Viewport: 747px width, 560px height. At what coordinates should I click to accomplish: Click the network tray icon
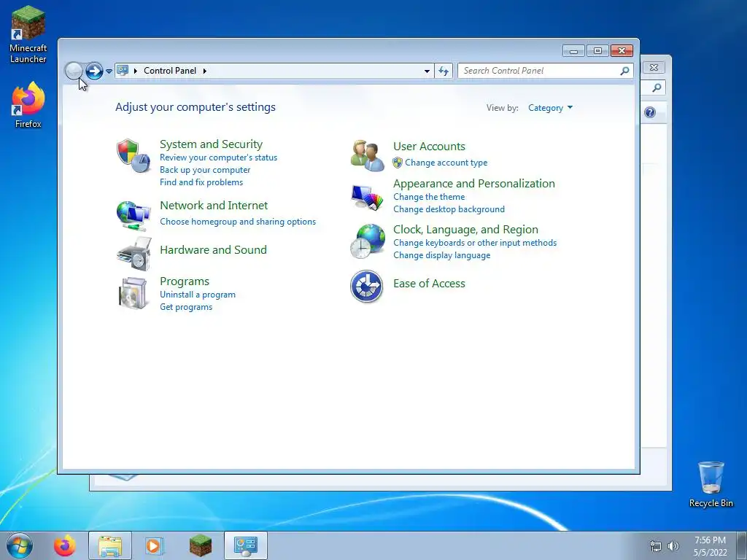pyautogui.click(x=656, y=546)
